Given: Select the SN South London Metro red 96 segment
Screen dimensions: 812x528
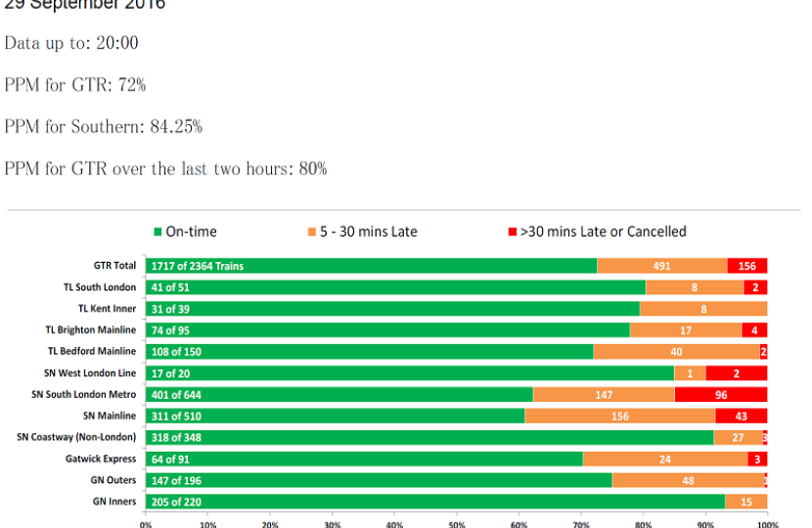Looking at the screenshot, I should coord(721,395).
